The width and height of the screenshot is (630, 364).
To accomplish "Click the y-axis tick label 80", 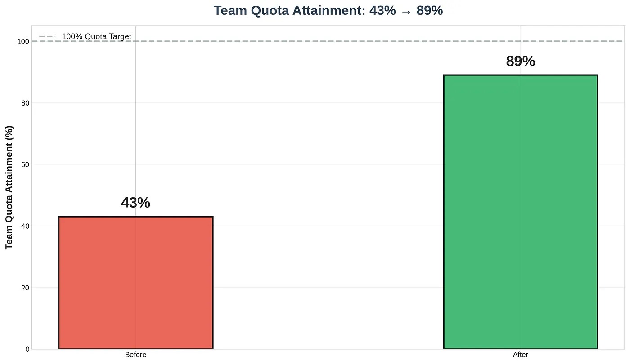I will pyautogui.click(x=25, y=103).
